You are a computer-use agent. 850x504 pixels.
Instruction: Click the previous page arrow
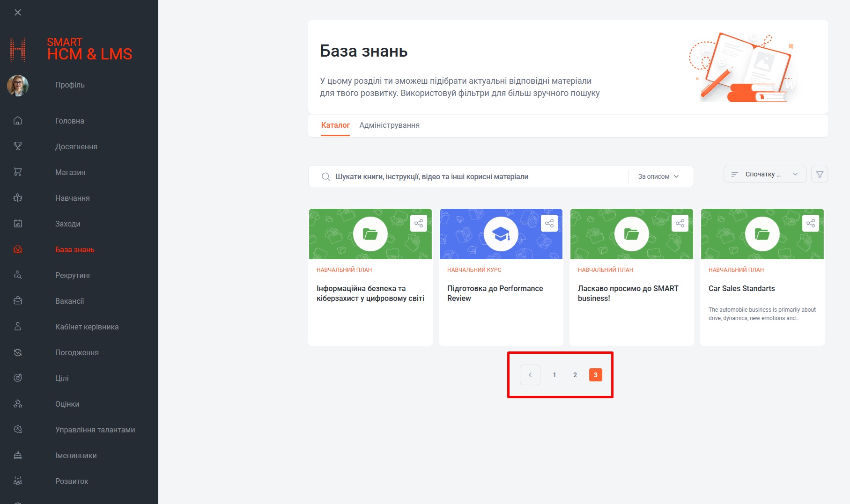(530, 374)
